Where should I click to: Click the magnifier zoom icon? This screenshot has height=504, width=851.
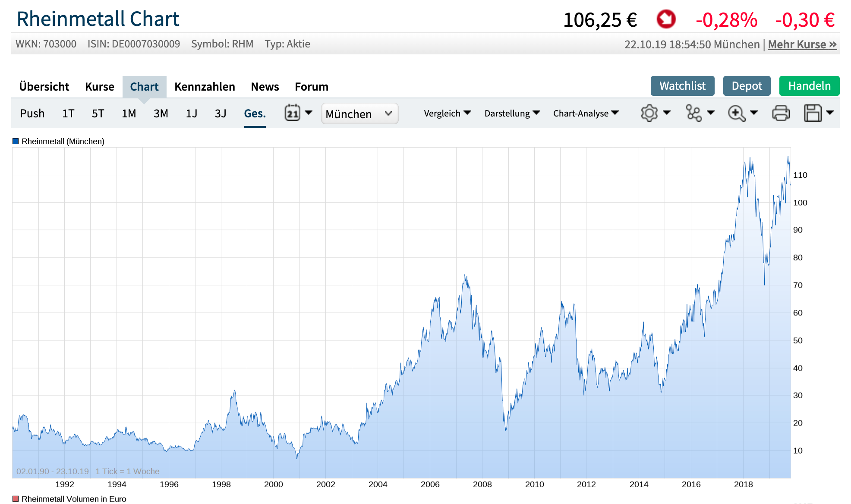click(x=737, y=113)
